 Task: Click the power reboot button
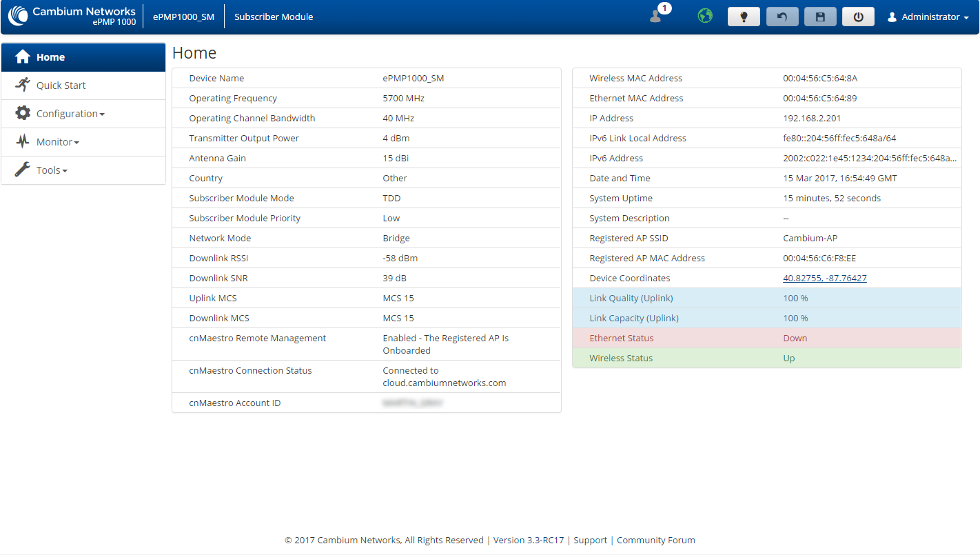(x=858, y=17)
